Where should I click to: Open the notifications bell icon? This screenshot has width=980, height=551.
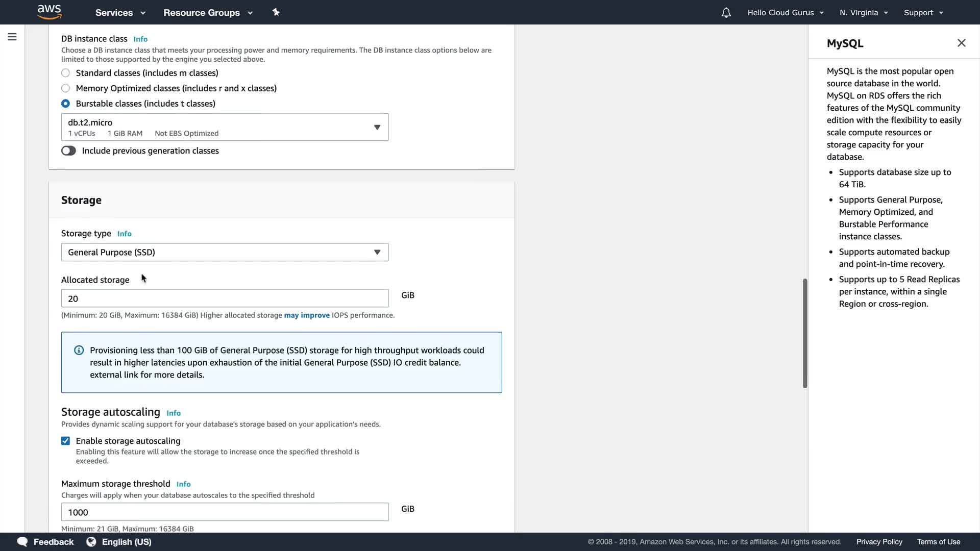[726, 13]
